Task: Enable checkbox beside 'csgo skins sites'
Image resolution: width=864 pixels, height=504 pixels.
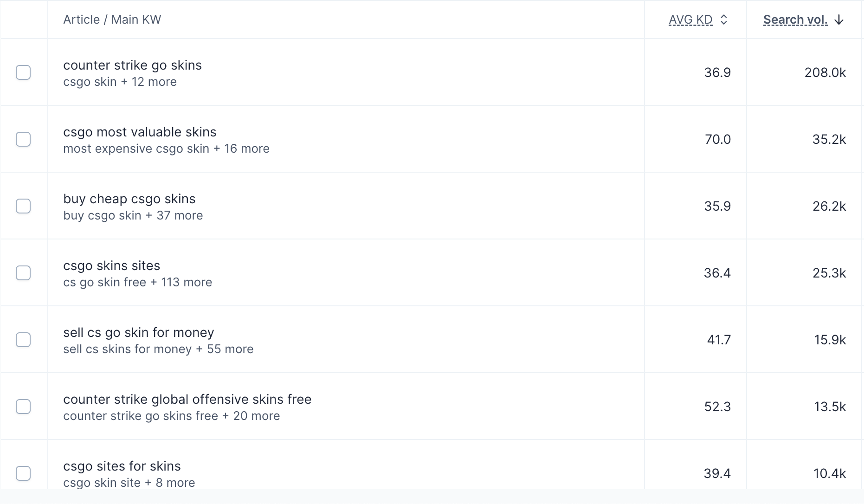Action: [23, 273]
